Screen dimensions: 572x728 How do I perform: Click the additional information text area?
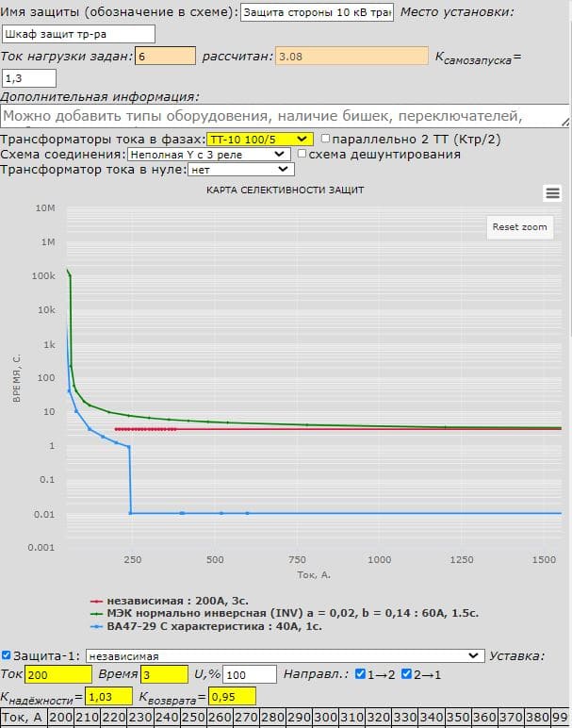click(283, 116)
